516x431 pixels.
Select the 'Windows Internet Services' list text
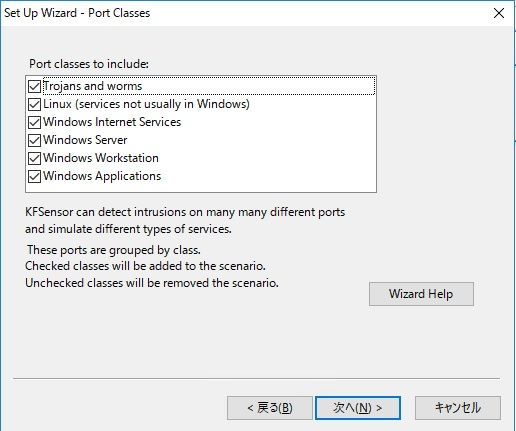click(x=112, y=122)
